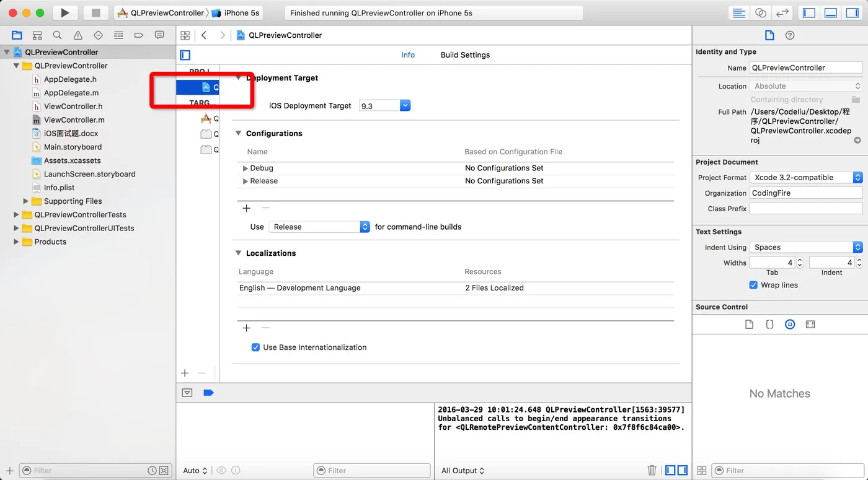Viewport: 868px width, 480px height.
Task: Select AppDelegate.m in navigator
Action: point(71,93)
